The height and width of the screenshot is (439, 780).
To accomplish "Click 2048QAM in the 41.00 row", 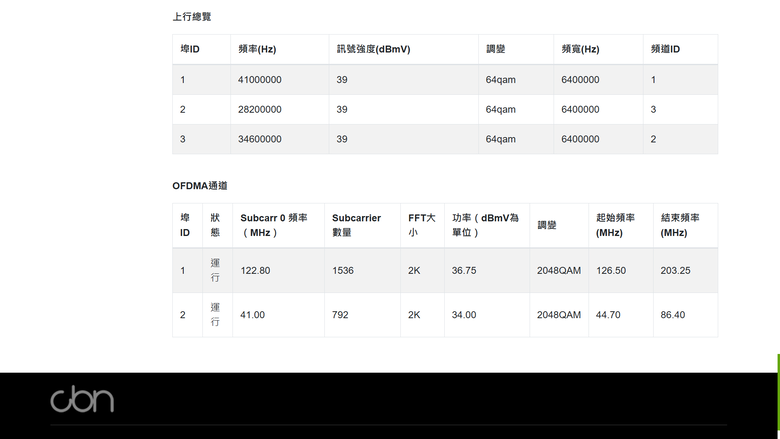I will coord(559,315).
